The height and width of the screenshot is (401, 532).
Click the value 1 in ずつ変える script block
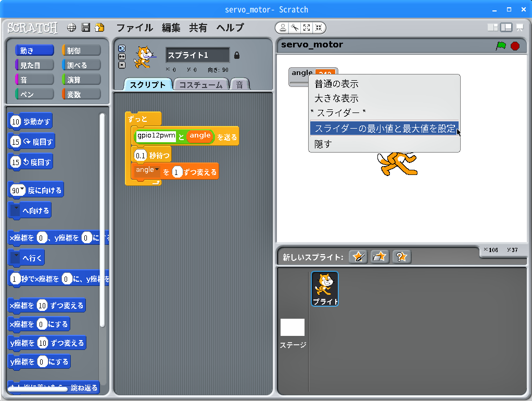176,172
